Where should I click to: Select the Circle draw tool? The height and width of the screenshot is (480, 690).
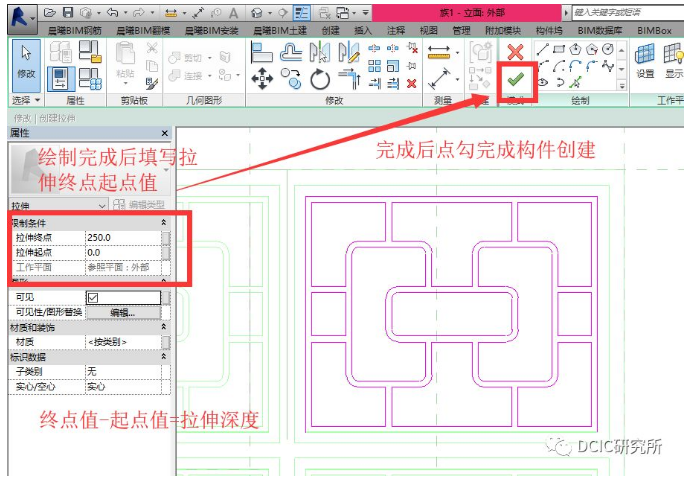click(608, 48)
